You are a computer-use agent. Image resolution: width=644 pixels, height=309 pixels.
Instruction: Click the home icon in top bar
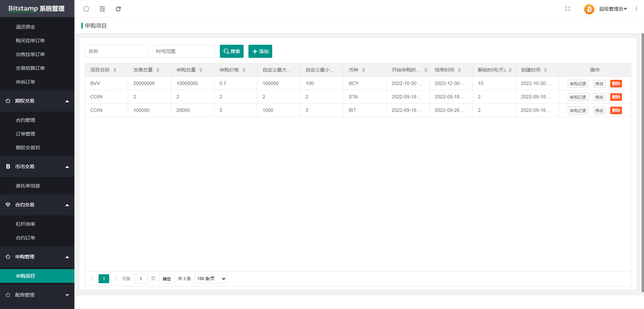tap(86, 9)
